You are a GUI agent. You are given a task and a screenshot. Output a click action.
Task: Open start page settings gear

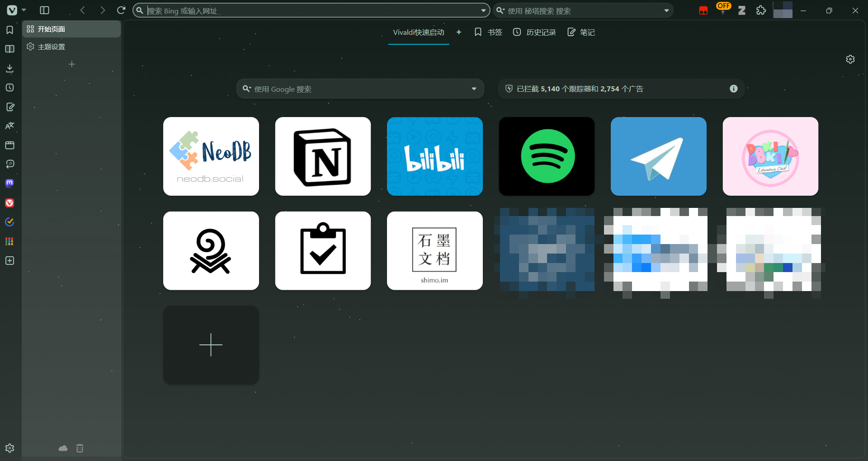click(850, 59)
